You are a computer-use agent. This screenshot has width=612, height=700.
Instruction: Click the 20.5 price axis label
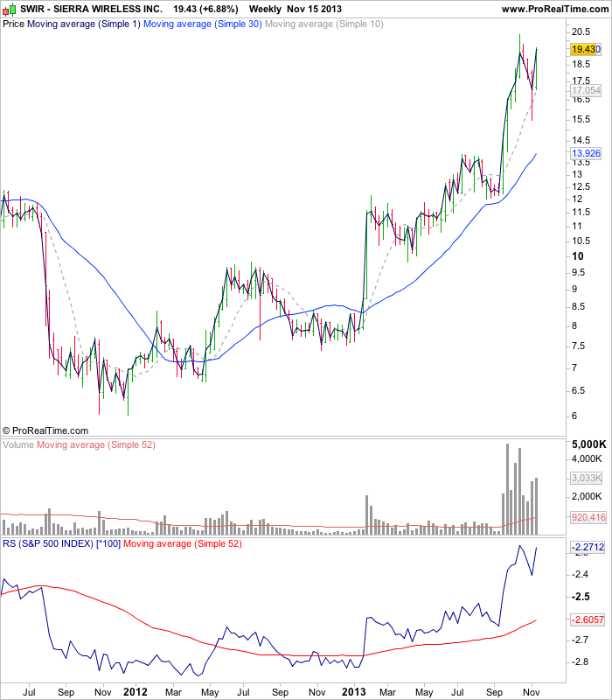[x=581, y=31]
